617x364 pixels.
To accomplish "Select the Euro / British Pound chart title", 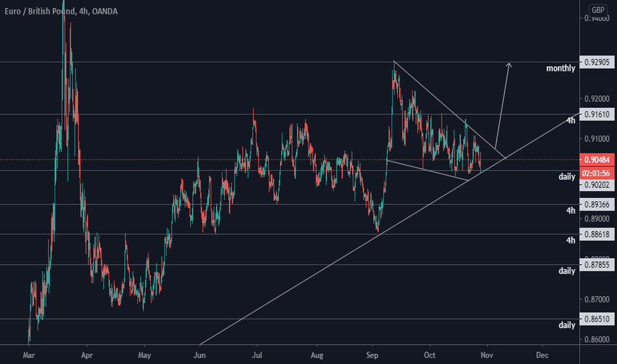I will 61,11.
